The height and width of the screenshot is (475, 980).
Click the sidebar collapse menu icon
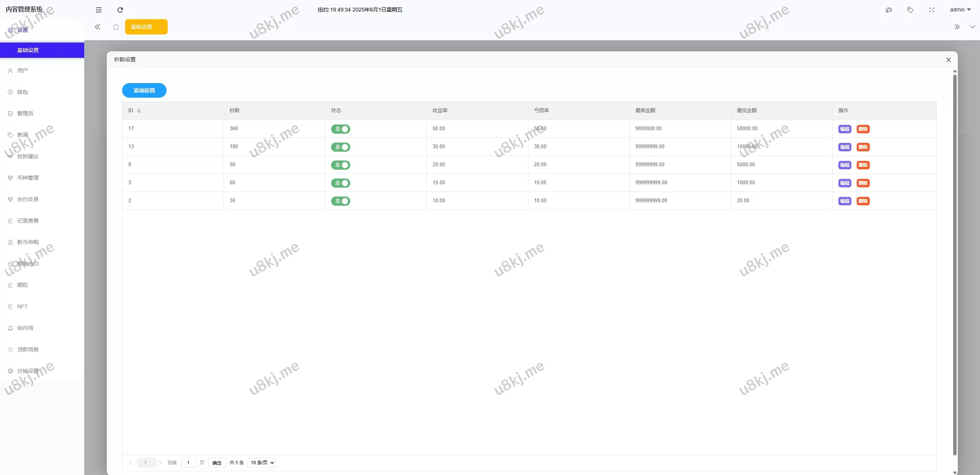99,10
